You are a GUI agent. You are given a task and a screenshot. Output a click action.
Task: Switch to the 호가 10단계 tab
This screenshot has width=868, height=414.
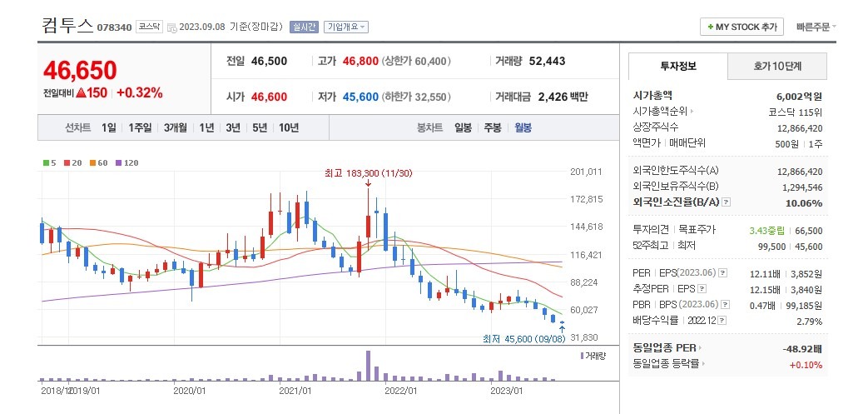coord(777,67)
